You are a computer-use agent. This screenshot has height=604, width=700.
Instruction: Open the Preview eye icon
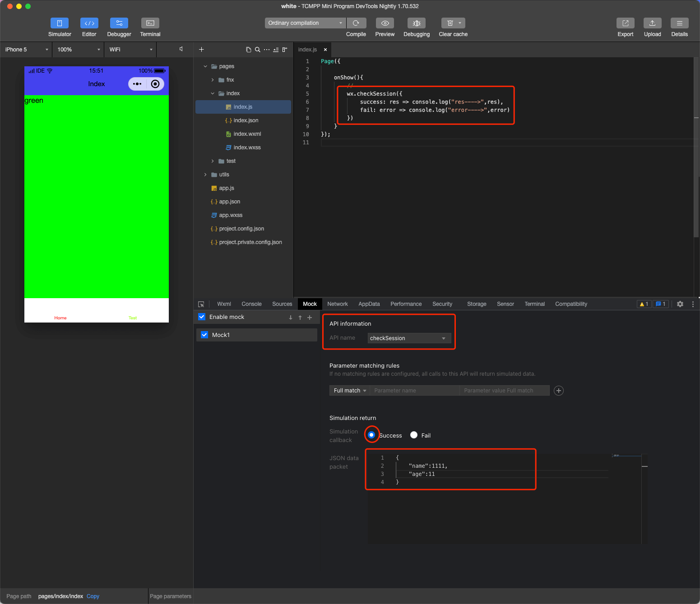pyautogui.click(x=385, y=23)
